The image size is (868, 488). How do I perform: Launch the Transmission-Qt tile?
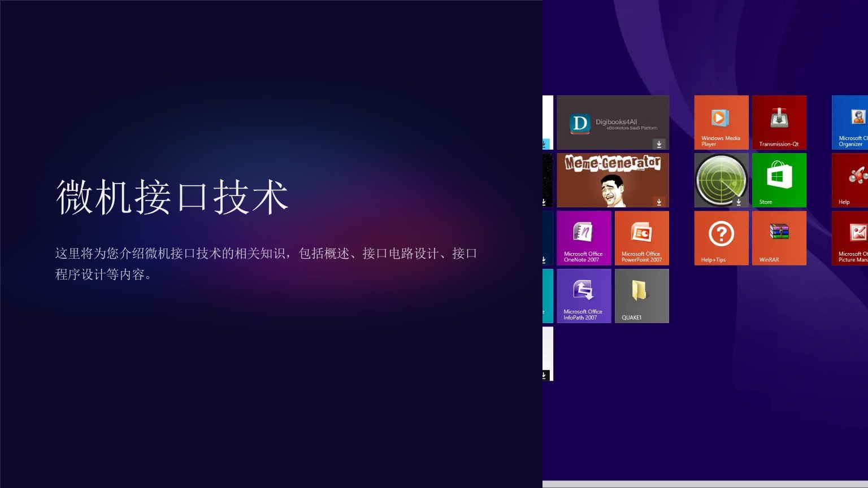tap(779, 123)
